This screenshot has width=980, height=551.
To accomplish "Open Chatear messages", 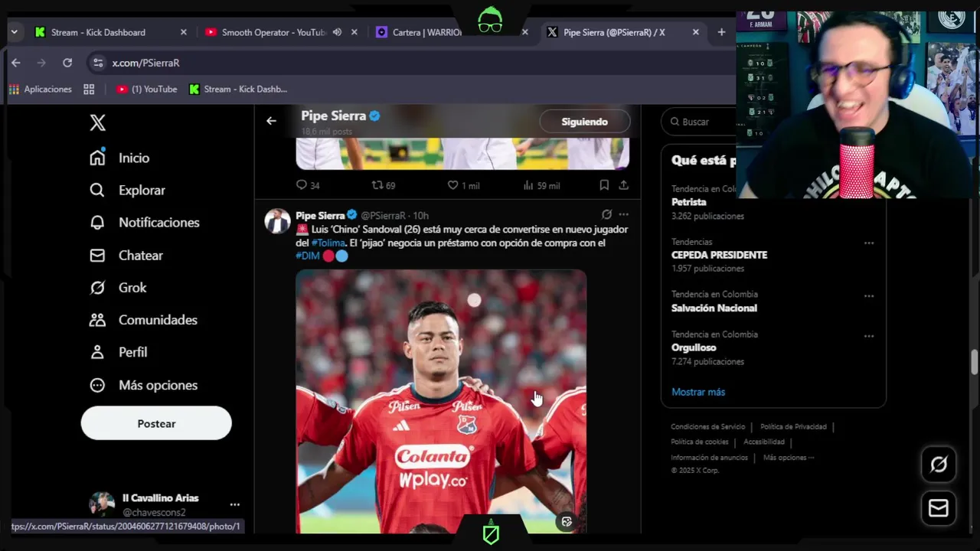I will [x=126, y=256].
